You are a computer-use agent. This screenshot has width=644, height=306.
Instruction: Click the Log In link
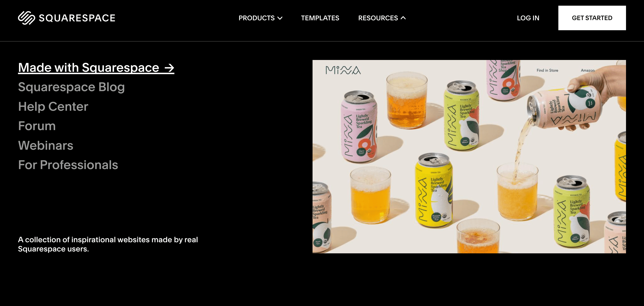point(528,18)
